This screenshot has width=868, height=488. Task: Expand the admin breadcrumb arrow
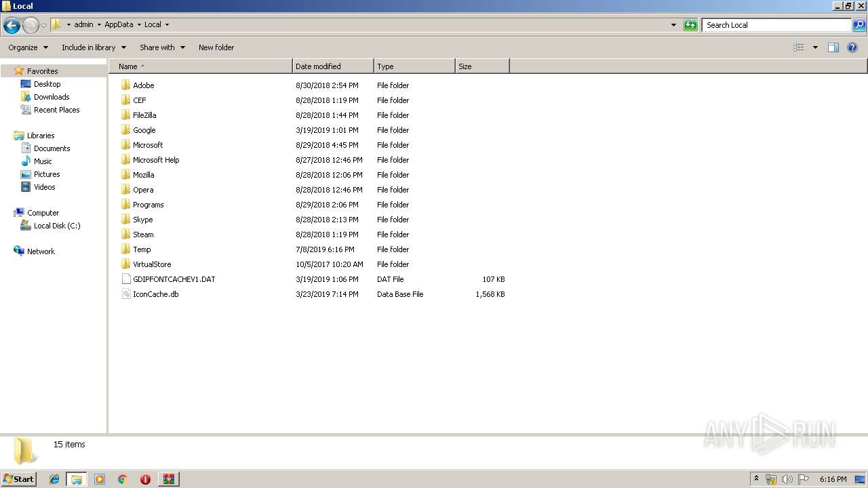[x=99, y=25]
